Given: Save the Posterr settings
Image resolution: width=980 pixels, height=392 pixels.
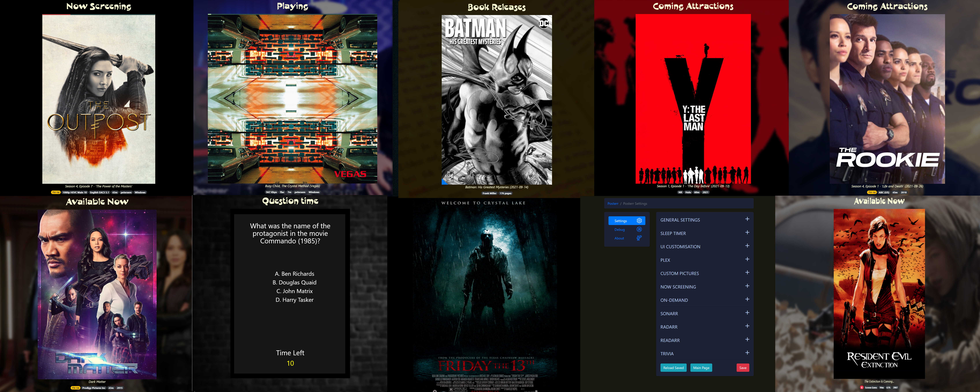Looking at the screenshot, I should coord(743,368).
